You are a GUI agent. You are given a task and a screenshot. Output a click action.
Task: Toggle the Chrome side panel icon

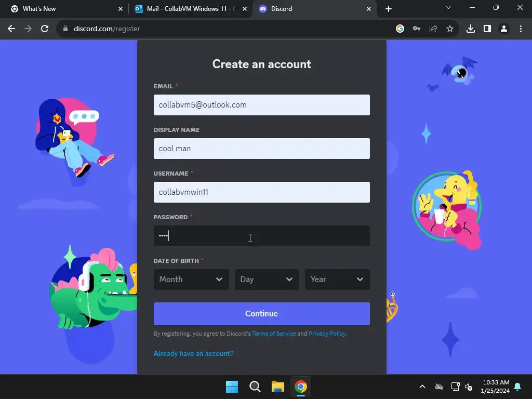(487, 29)
